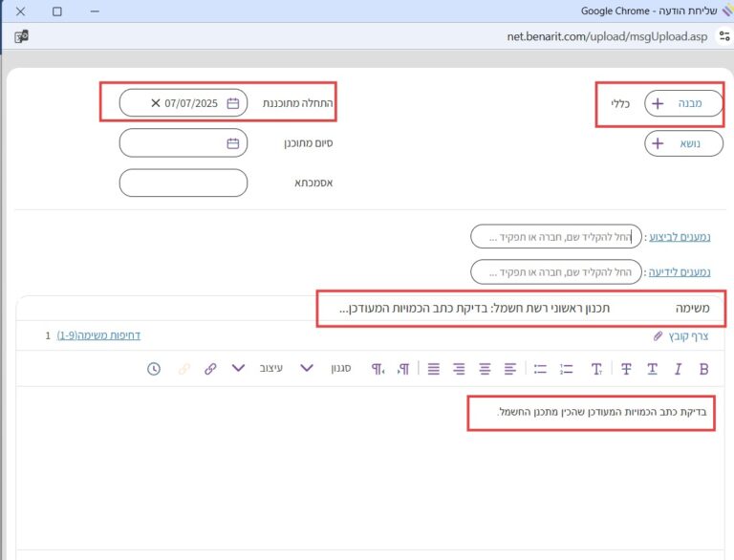Toggle bold formatting in the editor toolbar
Screen dimensions: 734x560
click(x=704, y=369)
